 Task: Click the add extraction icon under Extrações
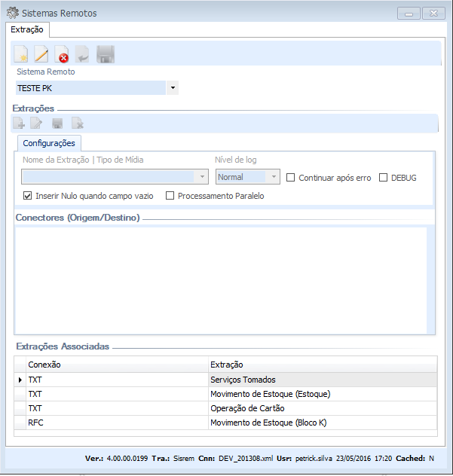tap(19, 124)
